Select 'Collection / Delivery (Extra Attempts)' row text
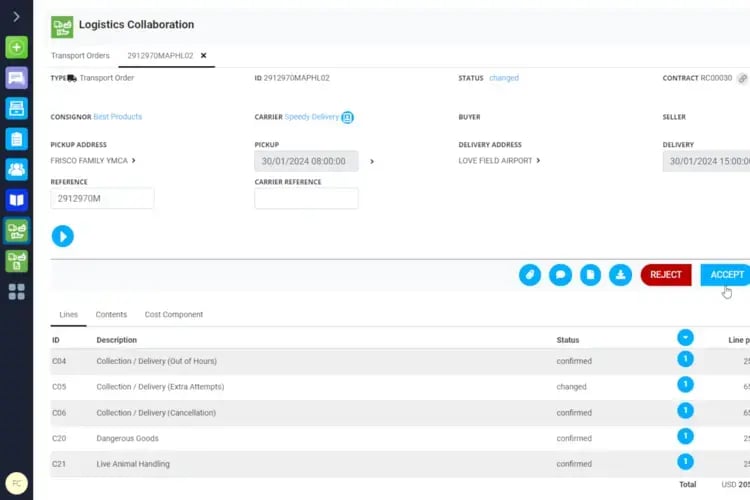Image resolution: width=750 pixels, height=500 pixels. click(x=160, y=387)
